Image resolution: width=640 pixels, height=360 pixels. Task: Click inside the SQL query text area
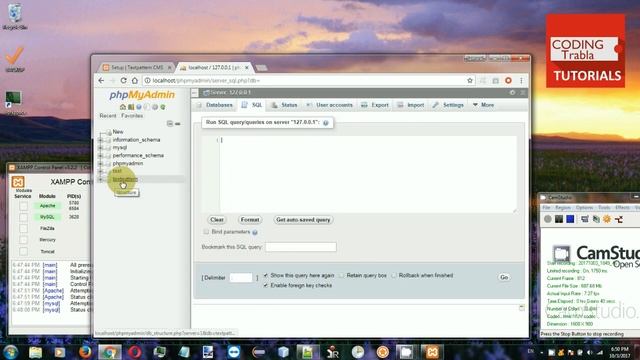coord(368,174)
